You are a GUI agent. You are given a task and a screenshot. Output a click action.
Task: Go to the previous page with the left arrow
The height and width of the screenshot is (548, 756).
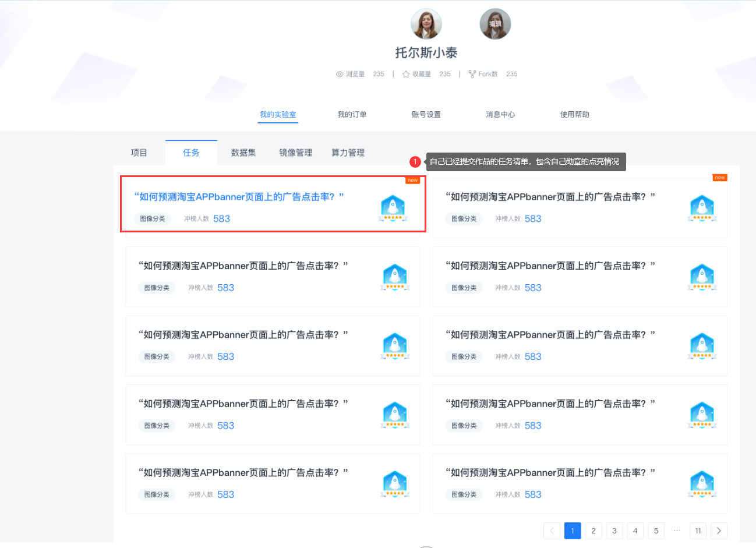[x=552, y=531]
